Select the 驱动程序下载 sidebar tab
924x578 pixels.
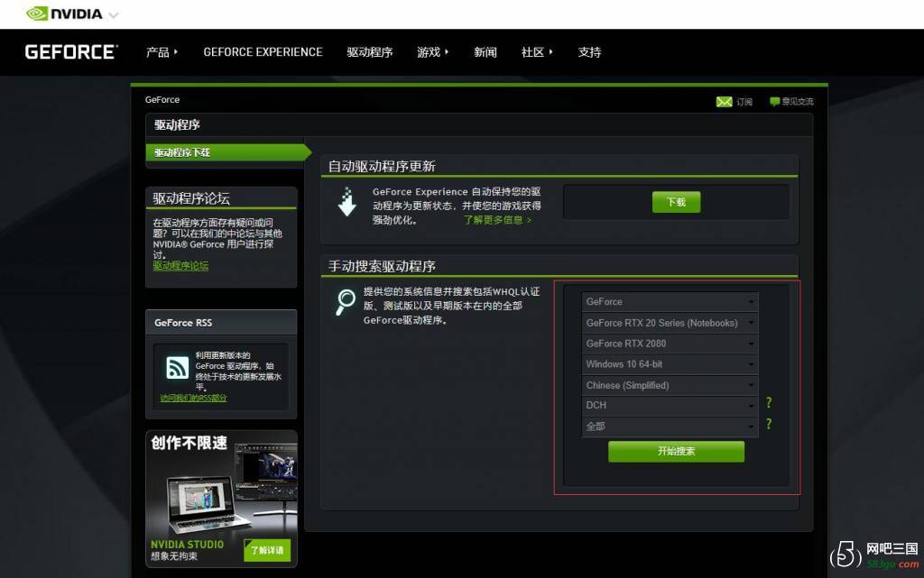(x=227, y=152)
